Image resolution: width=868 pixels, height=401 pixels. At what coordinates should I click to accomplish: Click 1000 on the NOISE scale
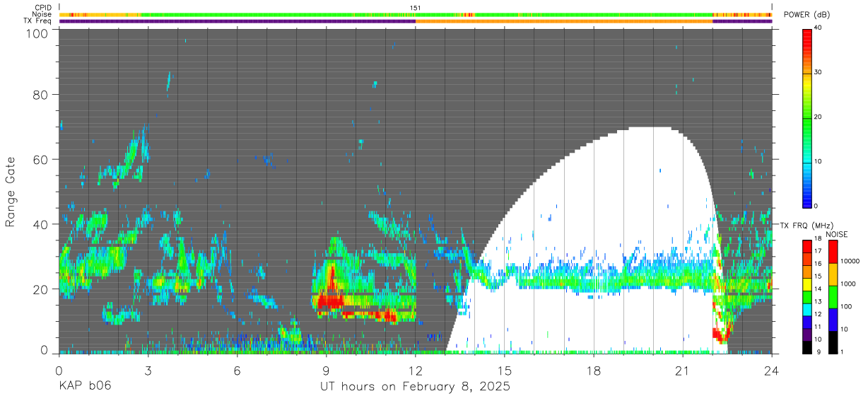(x=848, y=284)
